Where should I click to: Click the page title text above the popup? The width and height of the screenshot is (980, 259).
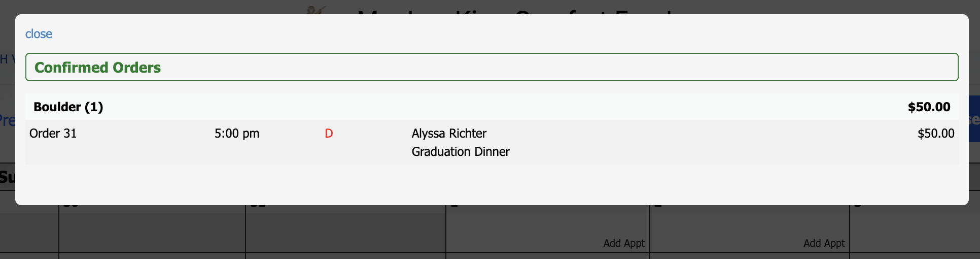click(x=515, y=10)
